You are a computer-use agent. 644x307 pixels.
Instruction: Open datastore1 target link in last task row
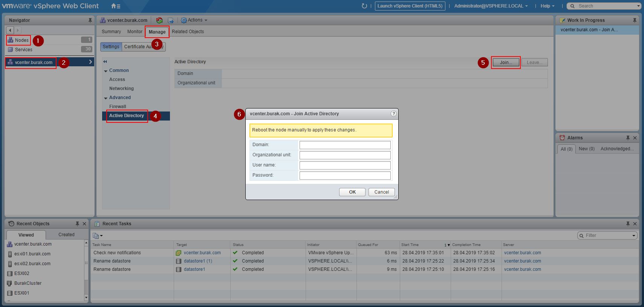[194, 269]
